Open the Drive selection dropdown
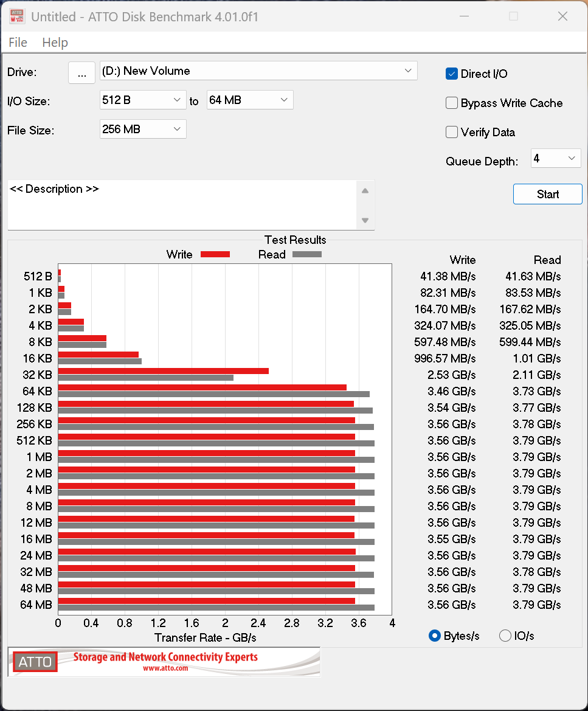The width and height of the screenshot is (588, 711). coord(258,71)
